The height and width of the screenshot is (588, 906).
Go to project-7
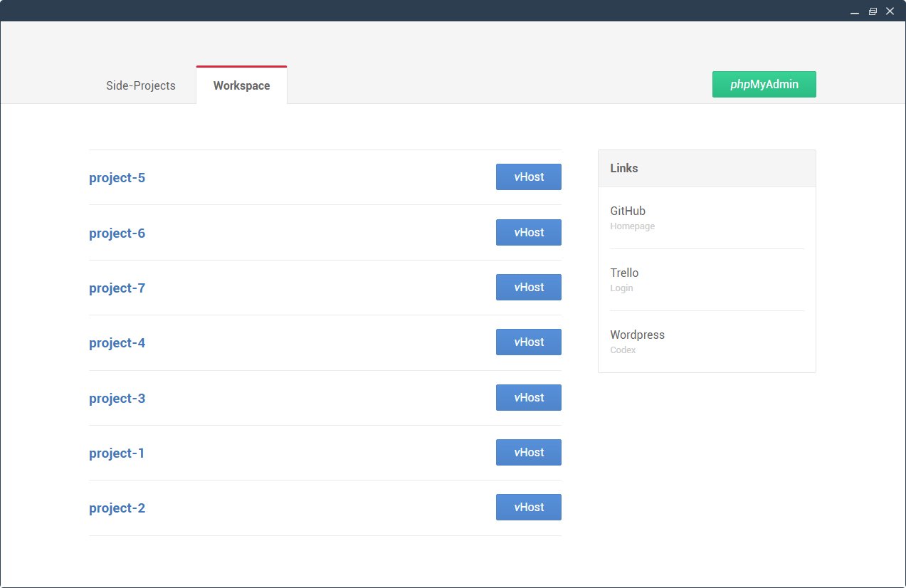tap(117, 288)
